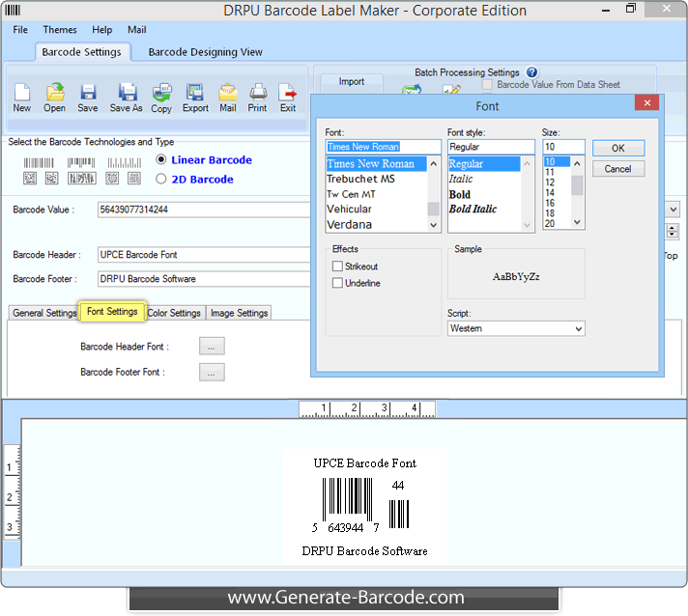Enable Underline effect checkbox
Screen dimensions: 688x616
click(337, 283)
